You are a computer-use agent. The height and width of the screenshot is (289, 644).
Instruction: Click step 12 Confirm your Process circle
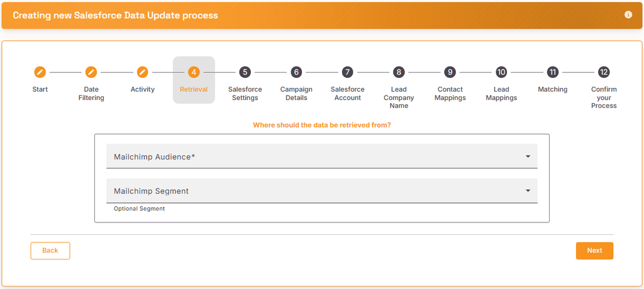coord(604,72)
